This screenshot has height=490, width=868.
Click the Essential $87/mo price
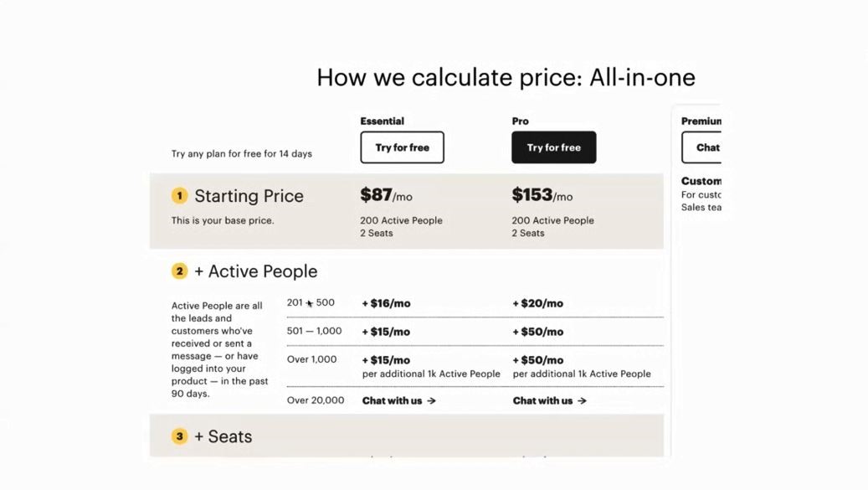click(x=386, y=195)
